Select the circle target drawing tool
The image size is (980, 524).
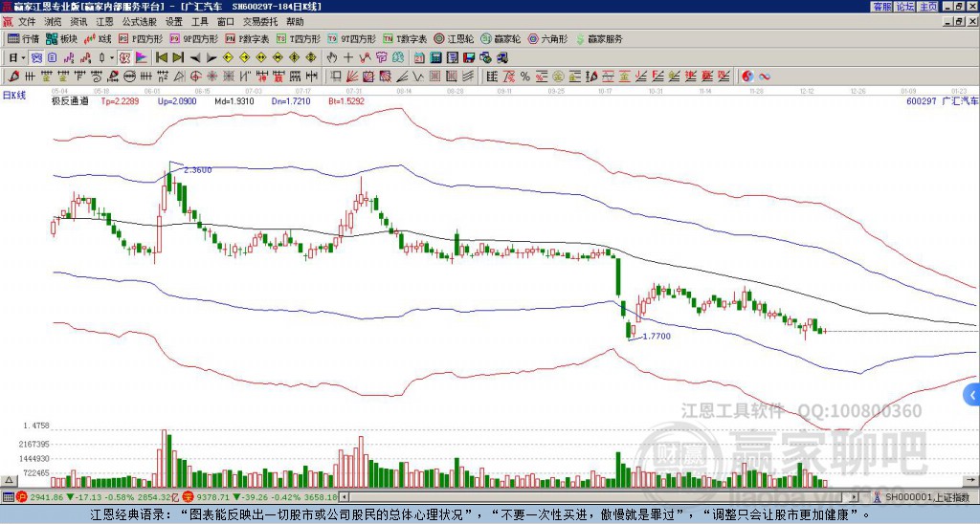[195, 76]
